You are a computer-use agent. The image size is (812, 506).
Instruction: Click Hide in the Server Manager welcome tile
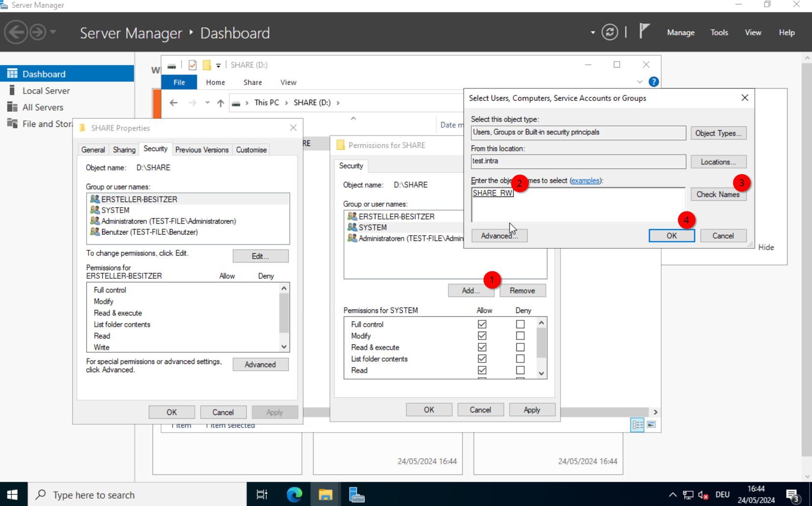pyautogui.click(x=766, y=247)
